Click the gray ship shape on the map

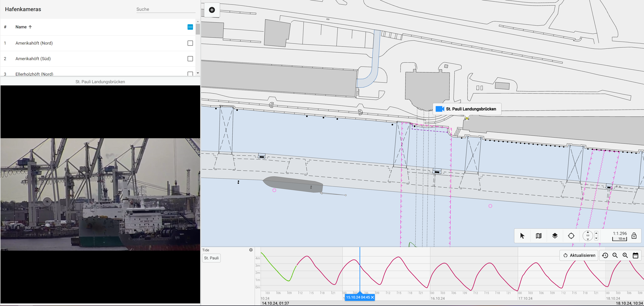coord(293,184)
